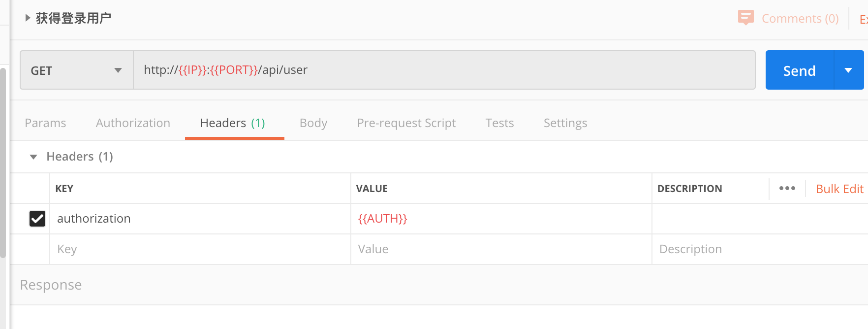The width and height of the screenshot is (868, 329).
Task: Click the empty Key input field
Action: (x=200, y=249)
